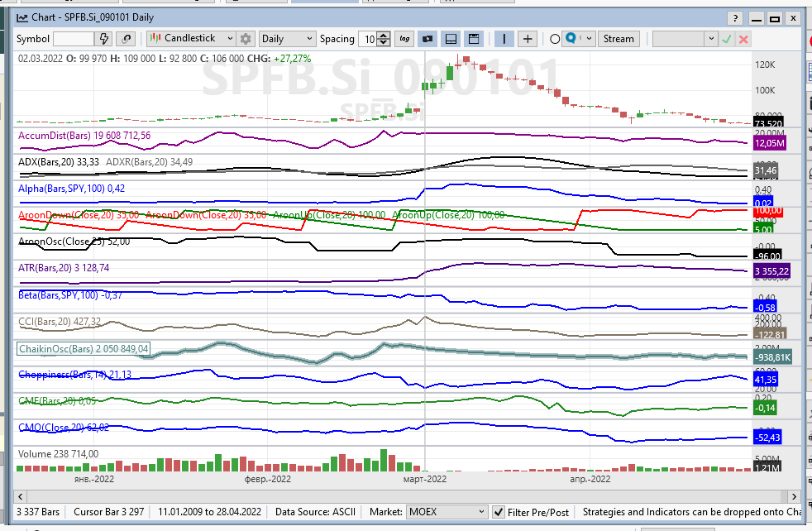Open the MOEX market dropdown
812x531 pixels.
click(447, 512)
